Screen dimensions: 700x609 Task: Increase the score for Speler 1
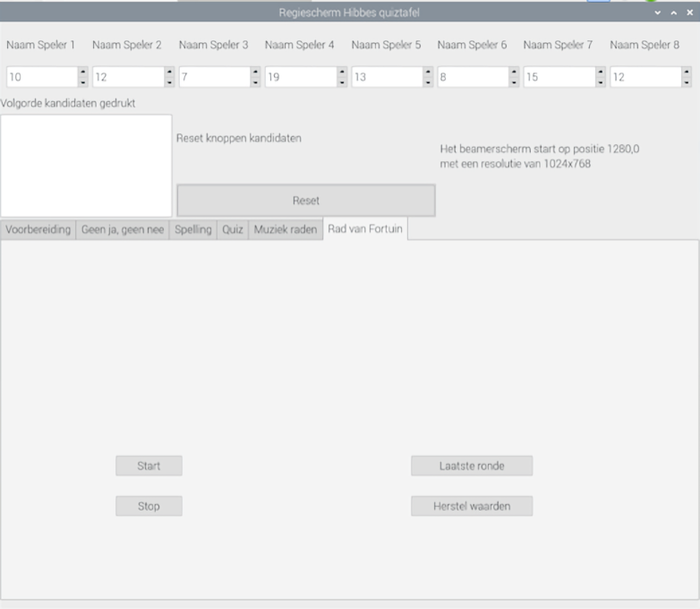pos(83,72)
